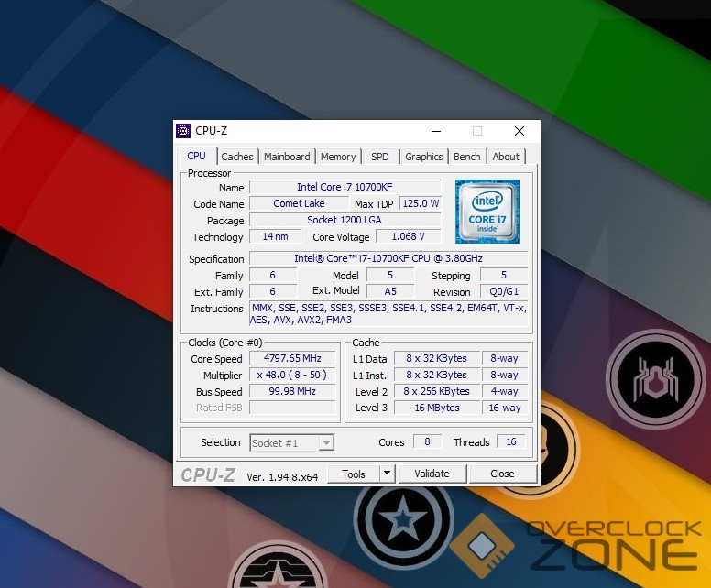Open the Mainboard tab
This screenshot has height=588, width=711.
[x=287, y=157]
